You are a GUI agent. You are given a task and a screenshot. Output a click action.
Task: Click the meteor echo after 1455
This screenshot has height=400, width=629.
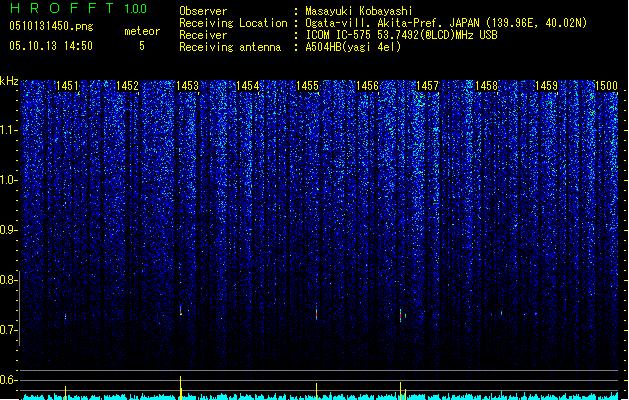(317, 314)
